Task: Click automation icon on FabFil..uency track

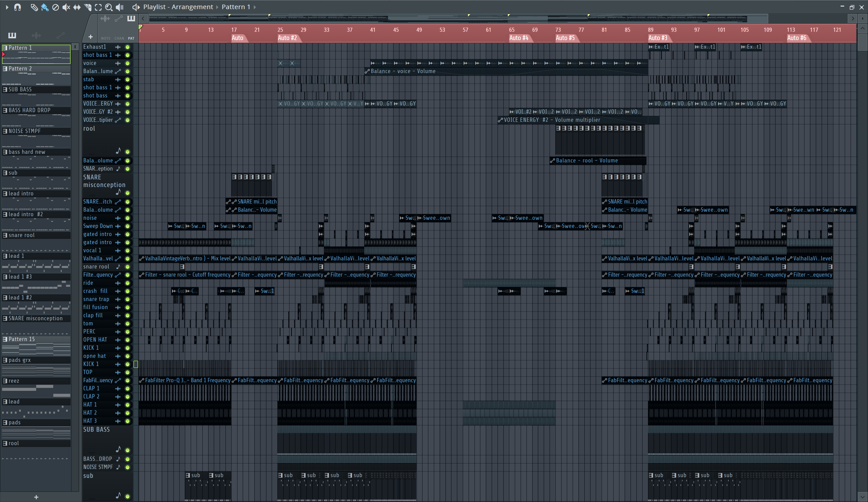Action: tap(118, 380)
